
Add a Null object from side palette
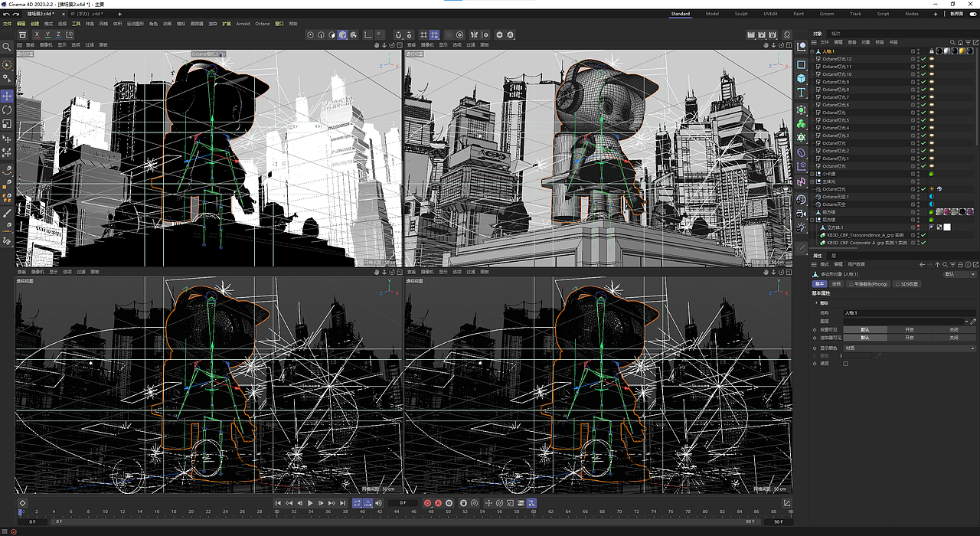(802, 47)
